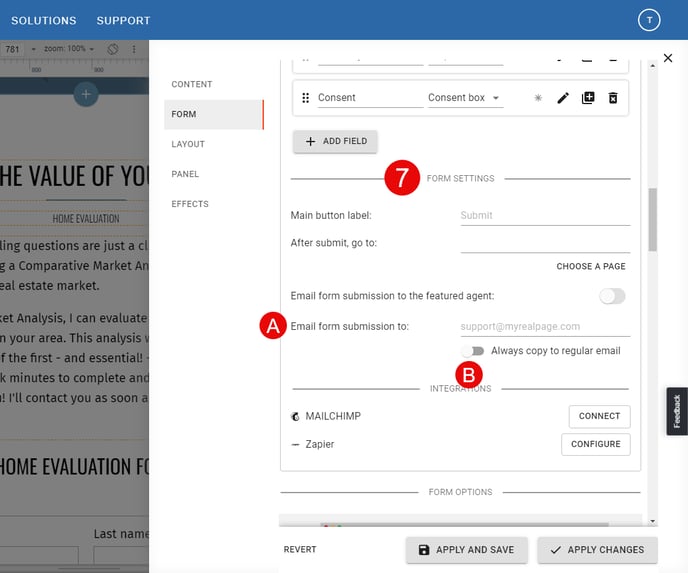Open the editor toolbar three-dot menu
The image size is (688, 573).
coord(134,49)
